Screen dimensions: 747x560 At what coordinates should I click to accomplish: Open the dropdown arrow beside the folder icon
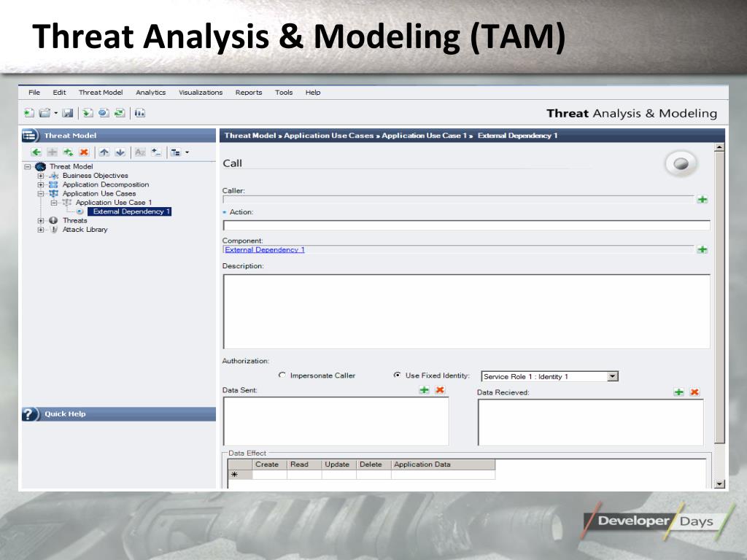point(55,113)
